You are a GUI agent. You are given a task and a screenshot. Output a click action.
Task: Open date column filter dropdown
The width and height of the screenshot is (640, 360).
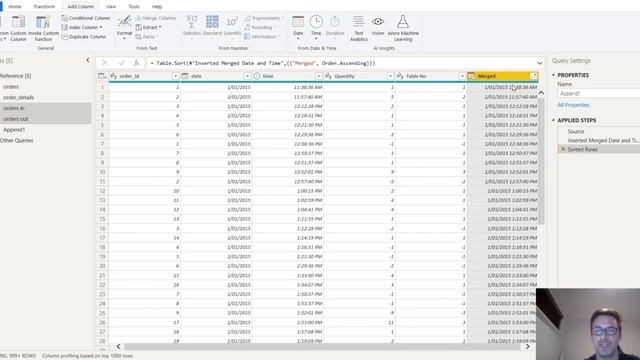[247, 76]
